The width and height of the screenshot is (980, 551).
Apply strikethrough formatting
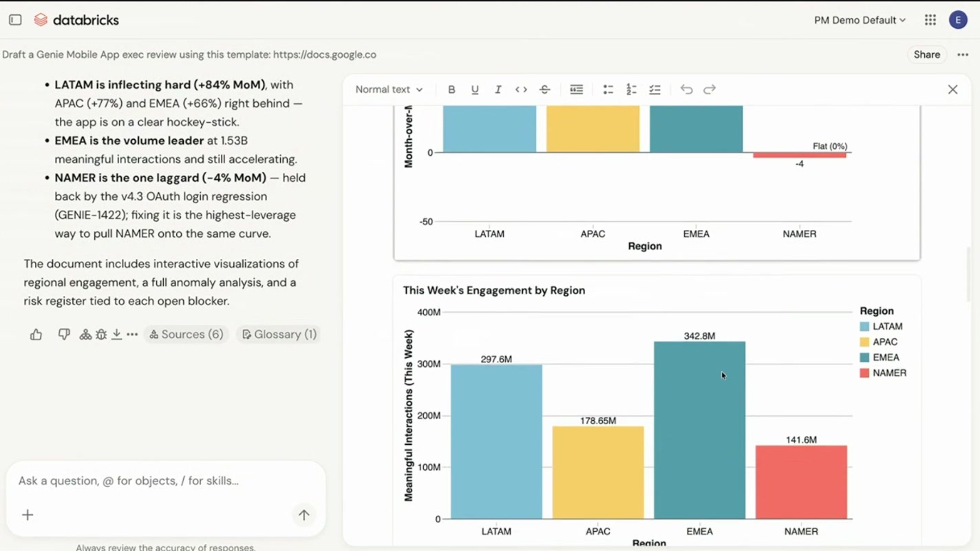coord(544,90)
